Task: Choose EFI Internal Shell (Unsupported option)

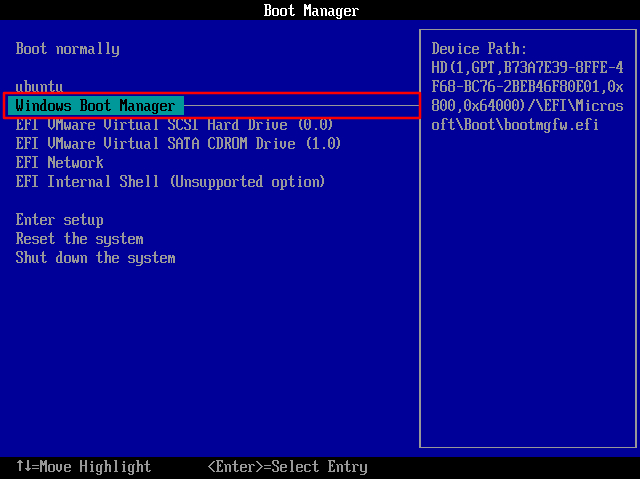Action: tap(170, 182)
